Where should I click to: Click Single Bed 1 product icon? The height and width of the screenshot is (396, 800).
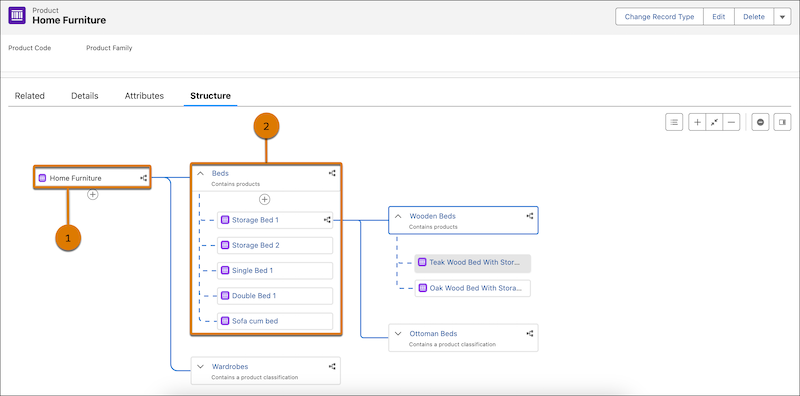pos(225,270)
